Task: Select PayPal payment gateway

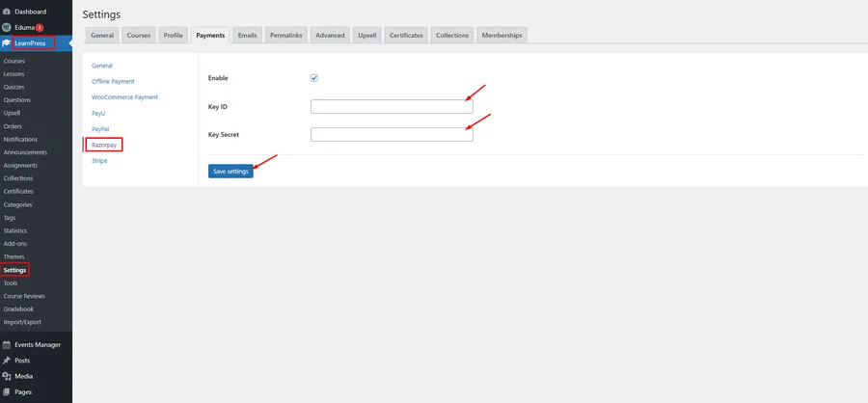Action: [100, 129]
